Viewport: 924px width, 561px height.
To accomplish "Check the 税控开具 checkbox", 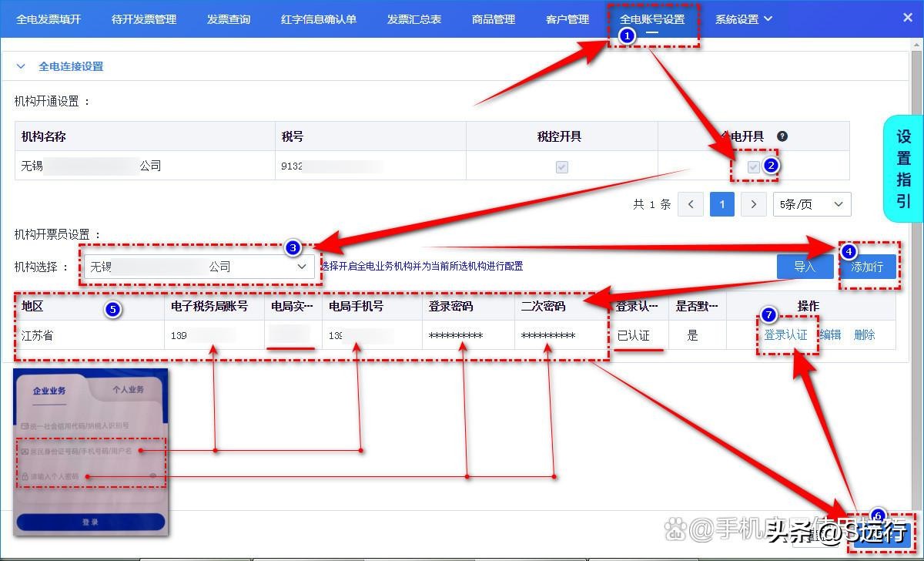I will 563,166.
